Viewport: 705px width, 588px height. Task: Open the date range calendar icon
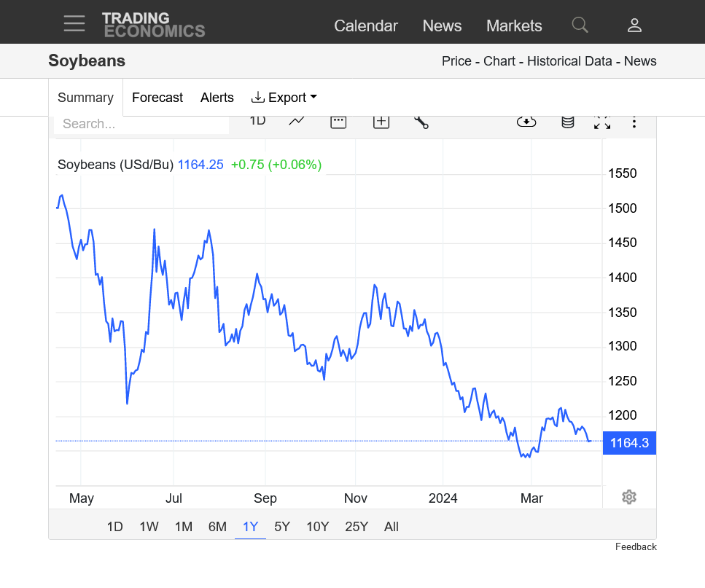[338, 122]
